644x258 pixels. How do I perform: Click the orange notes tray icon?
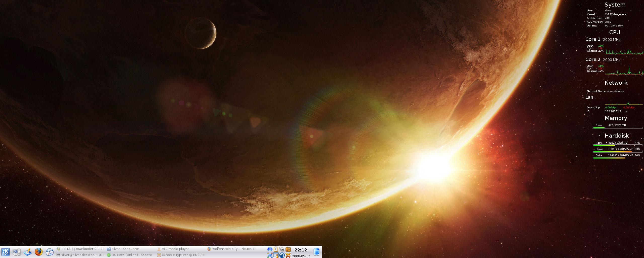pyautogui.click(x=288, y=249)
